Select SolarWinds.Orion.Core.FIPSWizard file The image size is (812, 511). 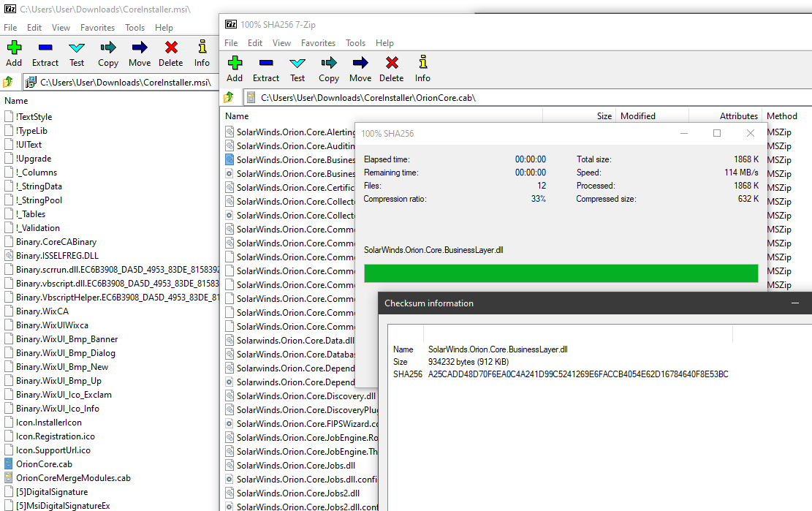[307, 423]
